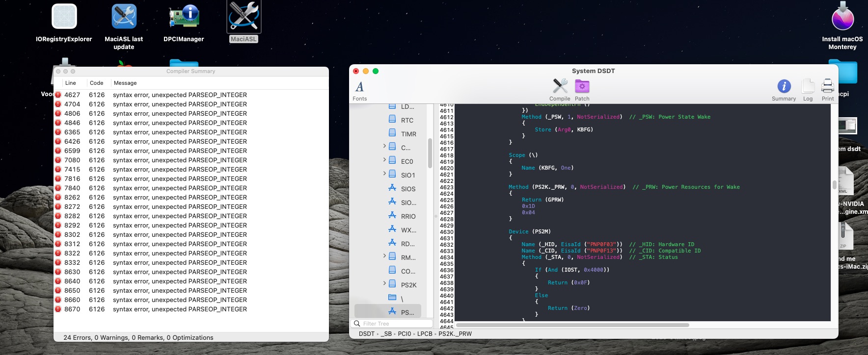Select the TIMR device in tree
This screenshot has height=355, width=868.
408,134
